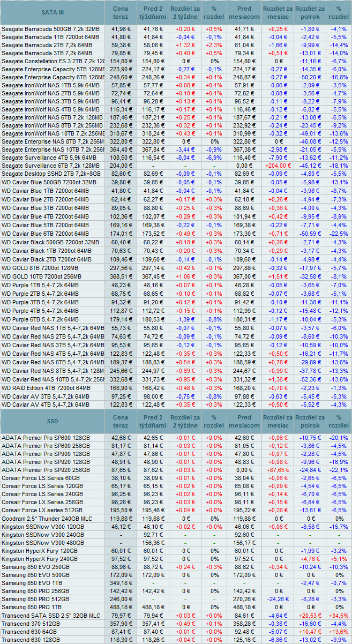This screenshot has height=644, width=352.
Task: Select Corsair Force LX series 512GB current price 195,50 €
Action: (x=121, y=510)
